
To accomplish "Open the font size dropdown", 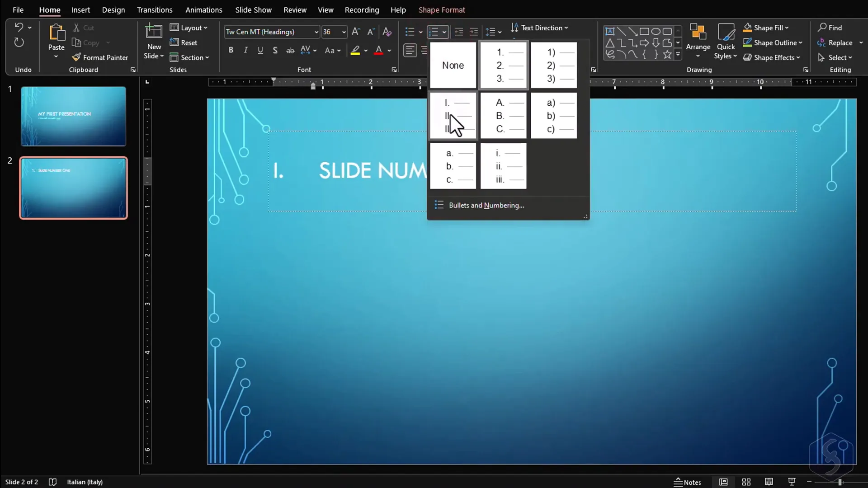I will [x=344, y=32].
